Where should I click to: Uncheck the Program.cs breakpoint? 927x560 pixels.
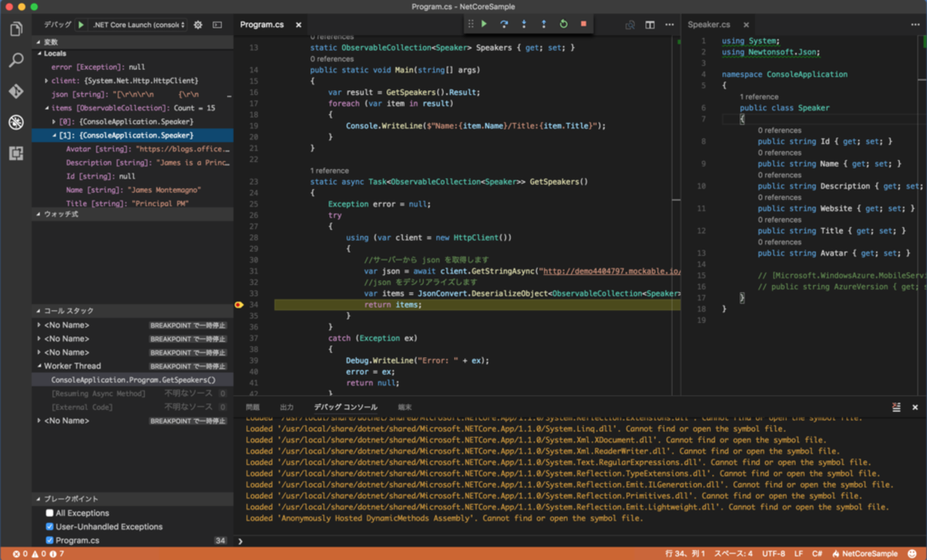tap(50, 540)
